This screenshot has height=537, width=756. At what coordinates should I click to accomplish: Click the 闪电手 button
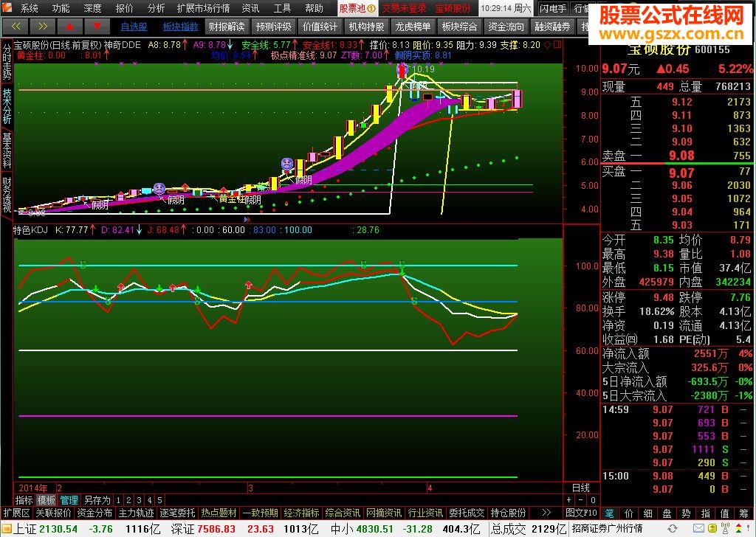pyautogui.click(x=553, y=8)
